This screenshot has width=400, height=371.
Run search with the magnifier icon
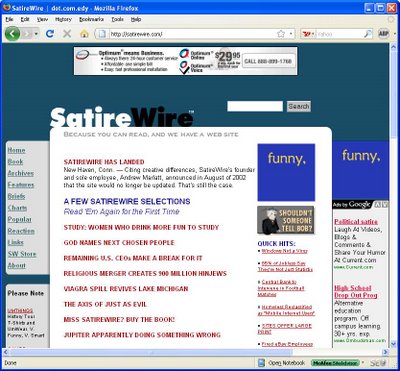click(368, 34)
